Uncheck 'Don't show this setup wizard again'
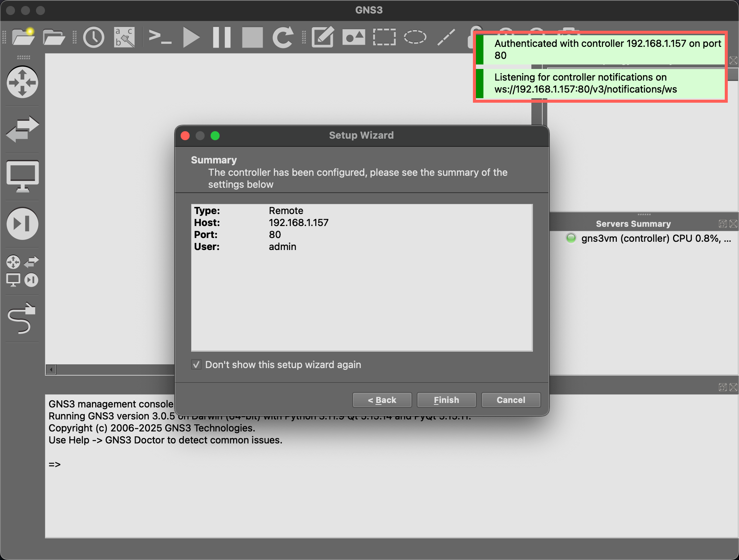739x560 pixels. [196, 365]
